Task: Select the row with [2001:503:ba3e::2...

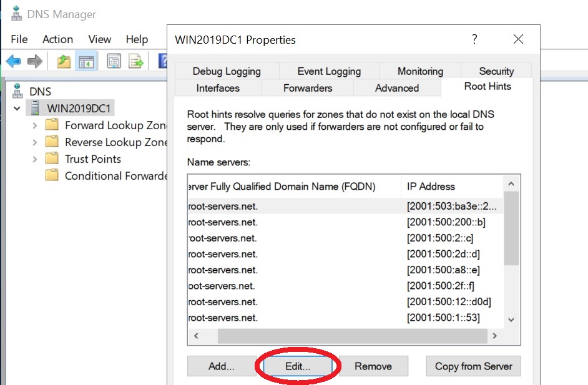Action: 345,206
